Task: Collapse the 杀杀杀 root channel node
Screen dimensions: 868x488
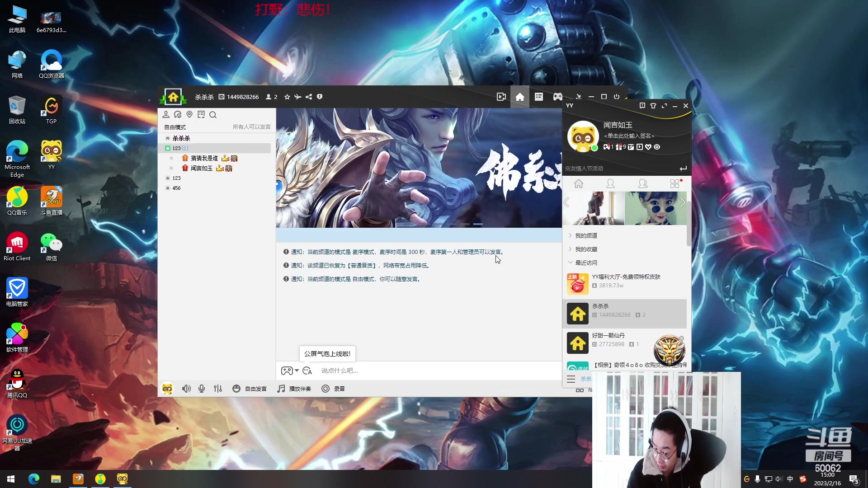Action: 168,138
